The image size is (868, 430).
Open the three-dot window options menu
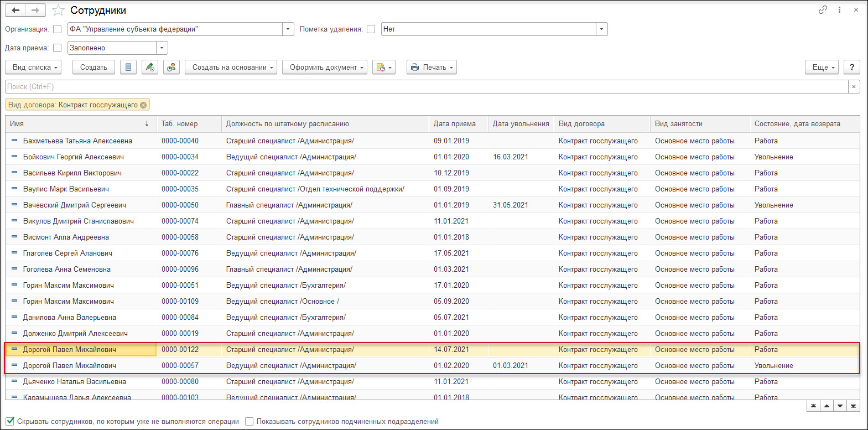pos(839,10)
